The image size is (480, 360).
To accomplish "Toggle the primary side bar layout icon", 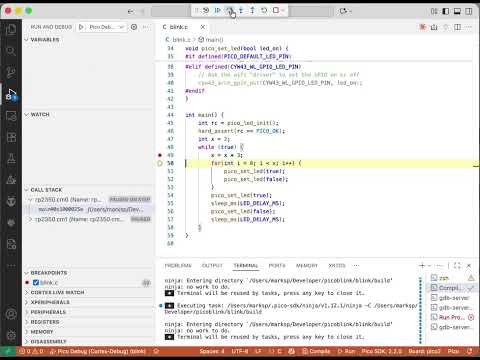I will click(x=446, y=11).
